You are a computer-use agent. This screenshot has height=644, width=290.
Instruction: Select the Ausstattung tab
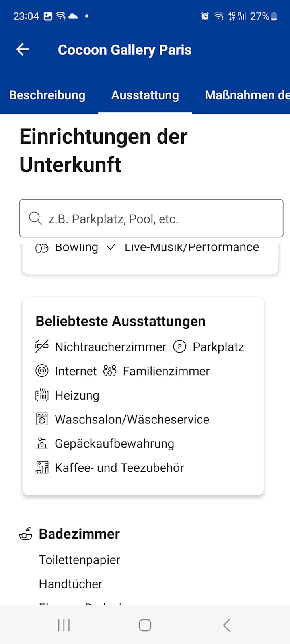point(145,95)
